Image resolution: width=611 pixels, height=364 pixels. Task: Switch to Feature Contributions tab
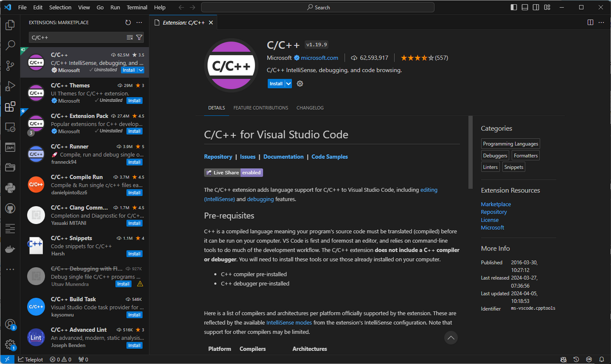tap(261, 108)
